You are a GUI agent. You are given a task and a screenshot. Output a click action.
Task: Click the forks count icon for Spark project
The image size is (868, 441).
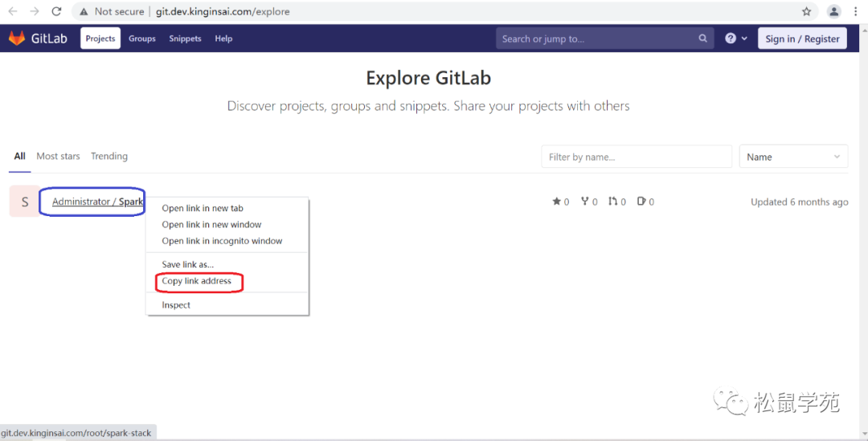[x=584, y=202]
